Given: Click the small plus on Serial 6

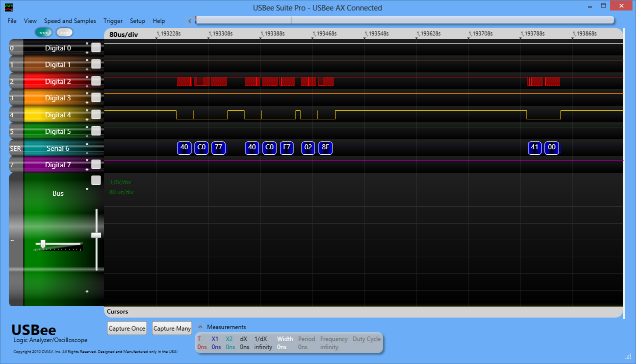Looking at the screenshot, I should point(87,153).
